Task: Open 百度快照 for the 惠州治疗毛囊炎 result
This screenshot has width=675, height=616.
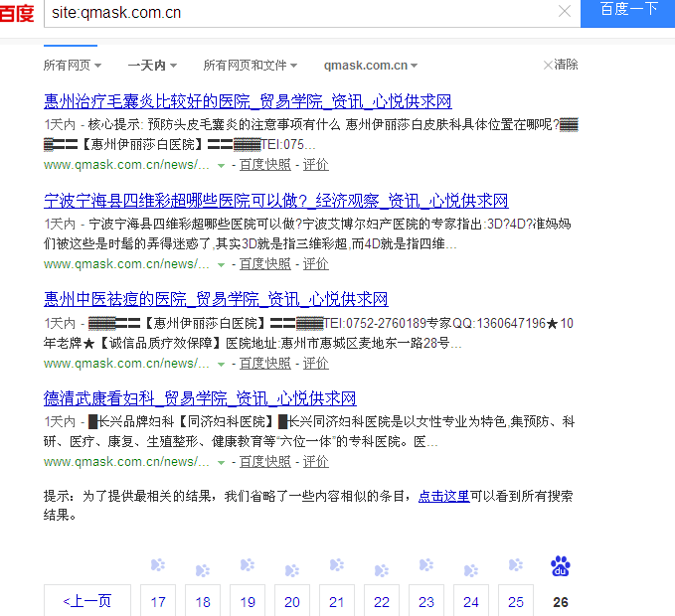Action: click(x=265, y=165)
